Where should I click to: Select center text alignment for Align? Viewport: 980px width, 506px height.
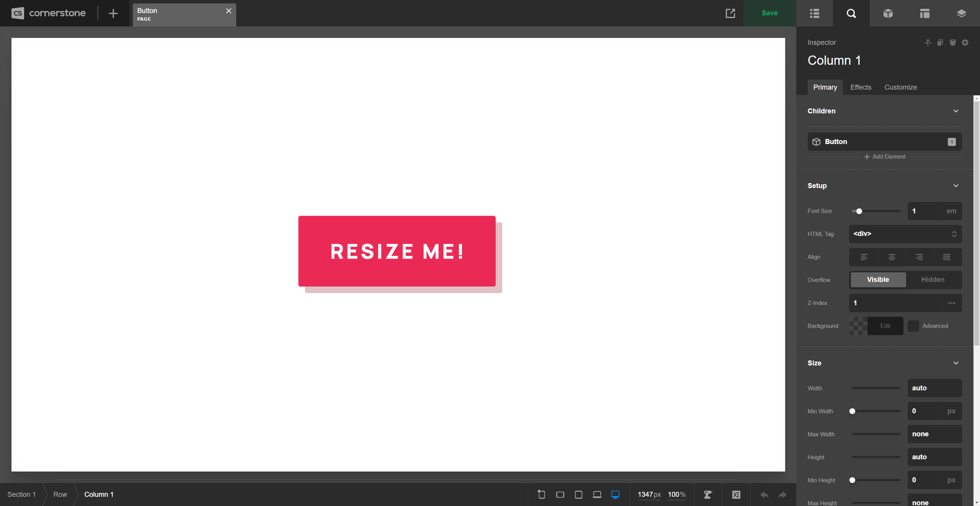(x=892, y=257)
